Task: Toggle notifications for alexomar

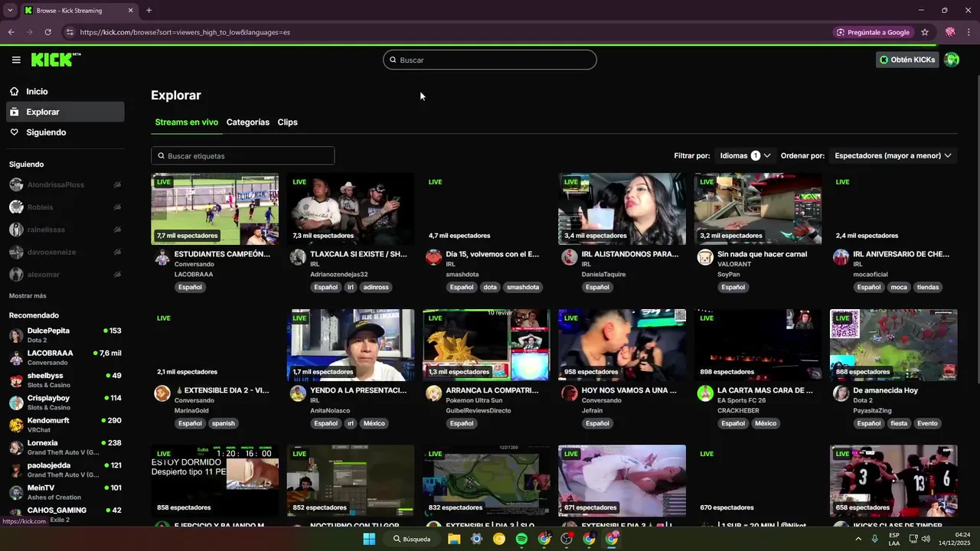Action: [x=117, y=274]
